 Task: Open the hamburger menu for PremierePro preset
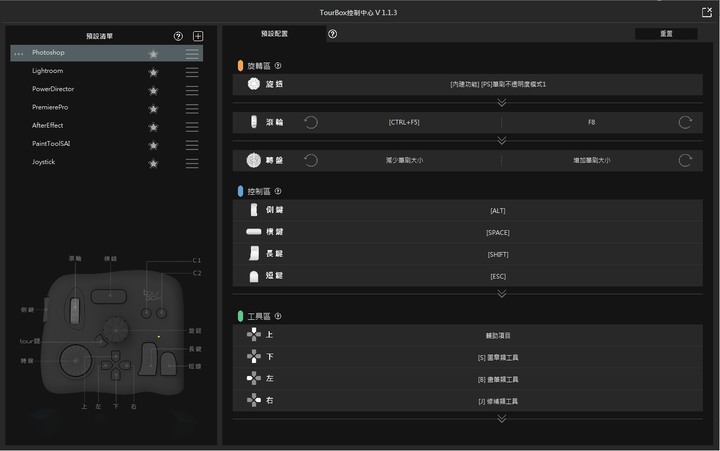(192, 109)
